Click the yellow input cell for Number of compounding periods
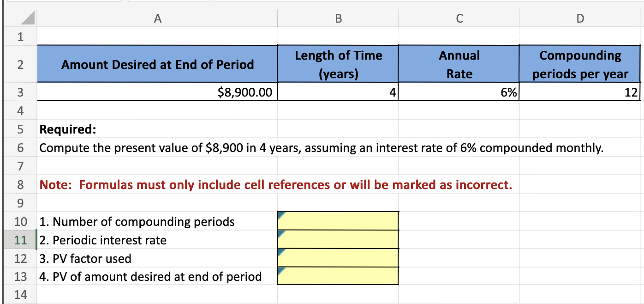 pos(338,221)
